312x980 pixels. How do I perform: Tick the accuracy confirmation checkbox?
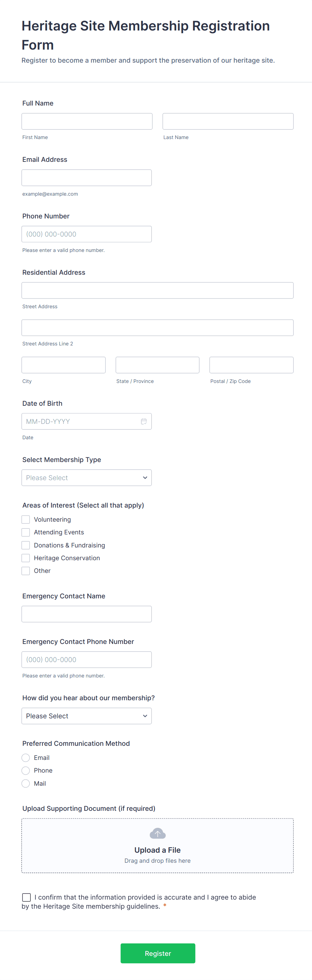pyautogui.click(x=26, y=897)
